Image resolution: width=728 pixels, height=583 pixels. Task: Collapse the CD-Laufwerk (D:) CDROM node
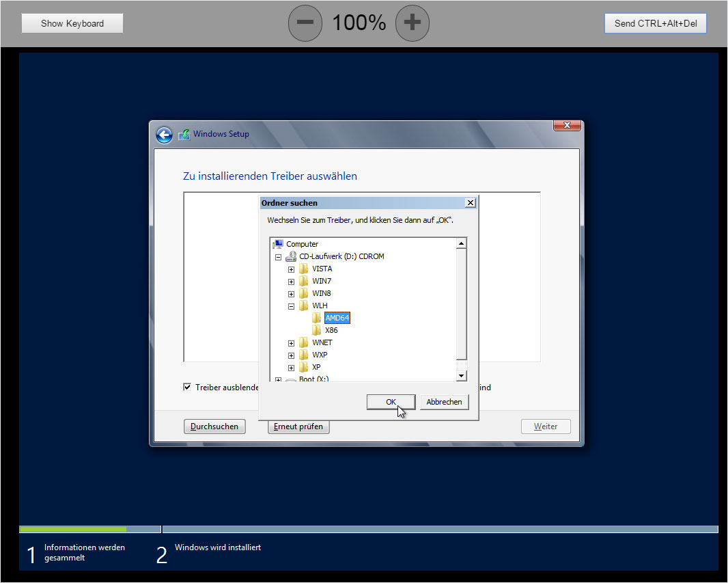[x=278, y=257]
